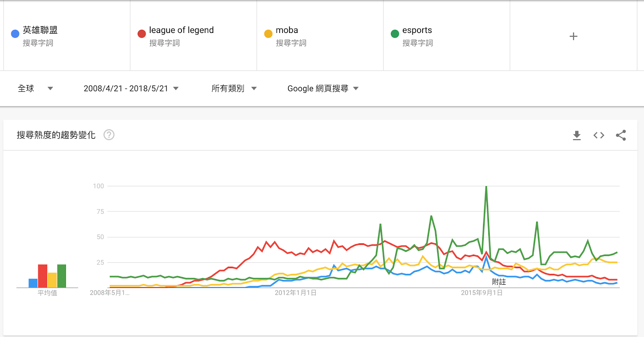644x337 pixels.
Task: Add a new comparison term with plus
Action: (x=574, y=36)
